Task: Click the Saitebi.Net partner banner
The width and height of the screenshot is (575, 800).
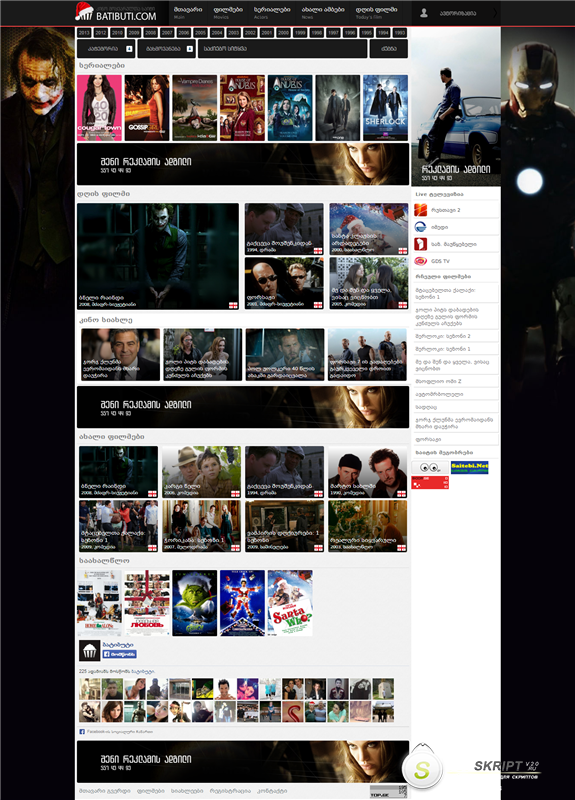Action: pyautogui.click(x=469, y=467)
